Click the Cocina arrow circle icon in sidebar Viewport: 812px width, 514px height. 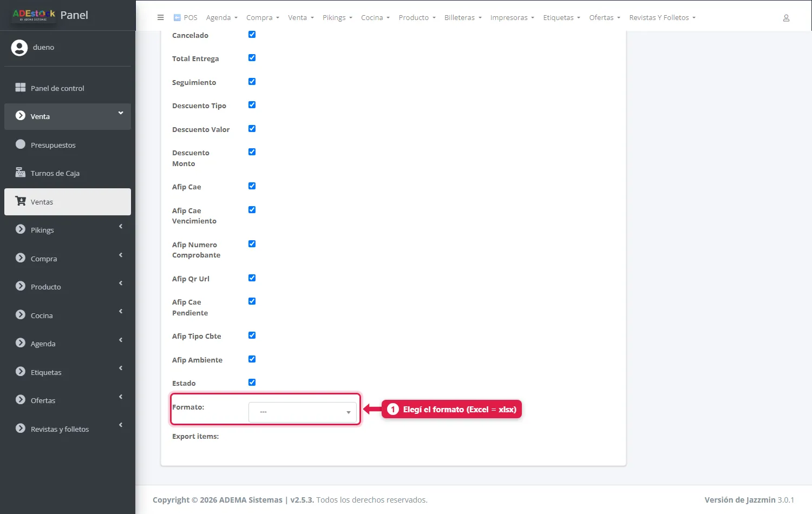[x=21, y=315]
